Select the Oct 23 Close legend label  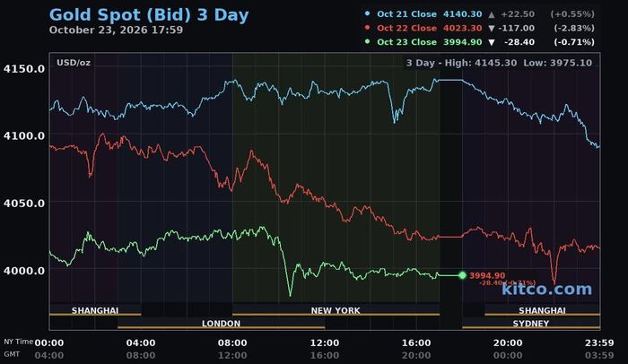point(406,42)
